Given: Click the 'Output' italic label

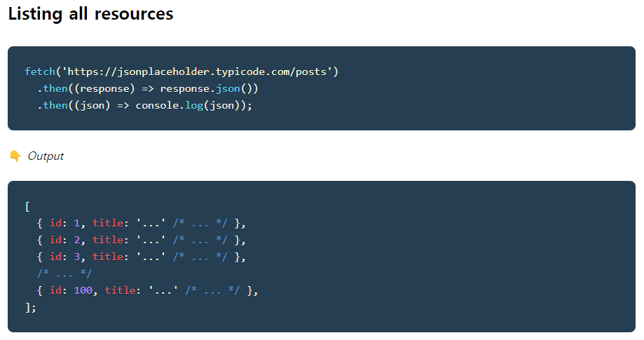Looking at the screenshot, I should [x=46, y=156].
